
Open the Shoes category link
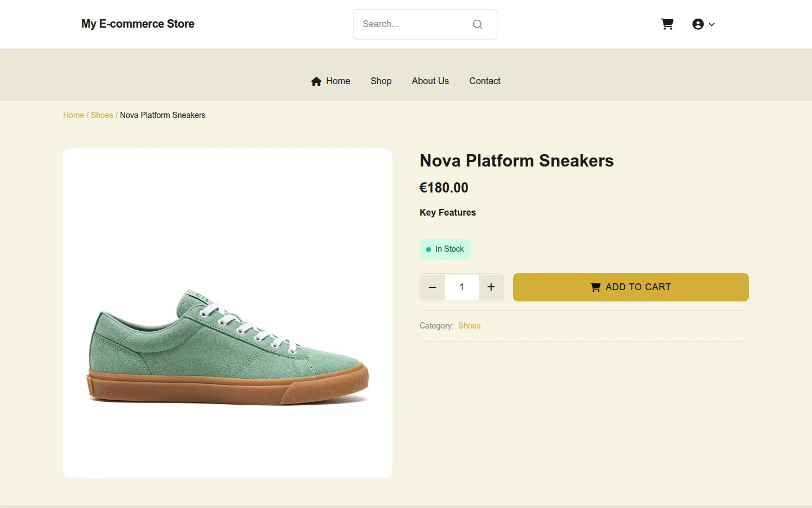(x=469, y=326)
